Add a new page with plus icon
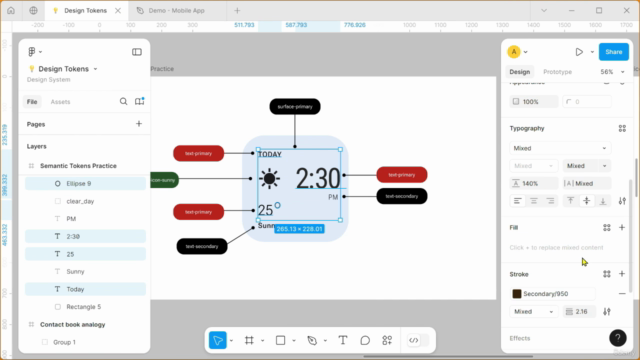 click(x=139, y=124)
